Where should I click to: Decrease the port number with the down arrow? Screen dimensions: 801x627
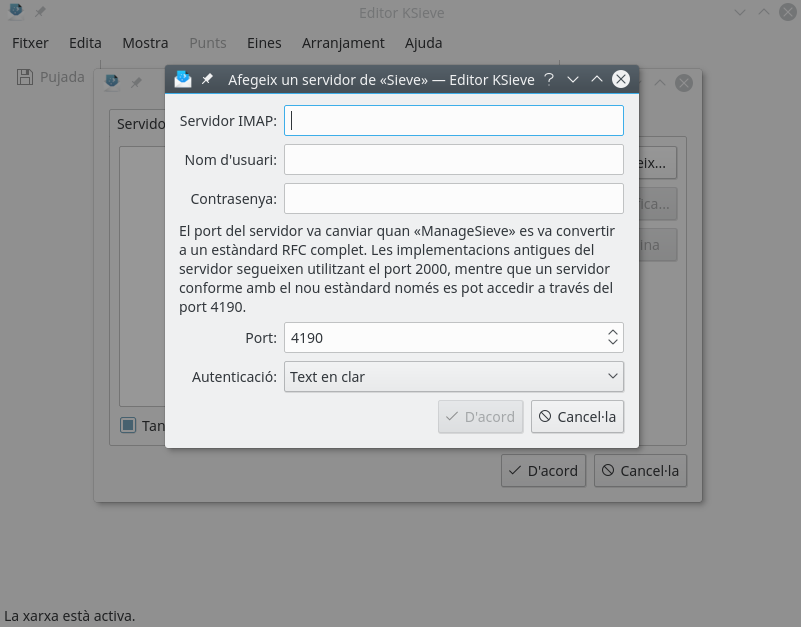(x=613, y=343)
